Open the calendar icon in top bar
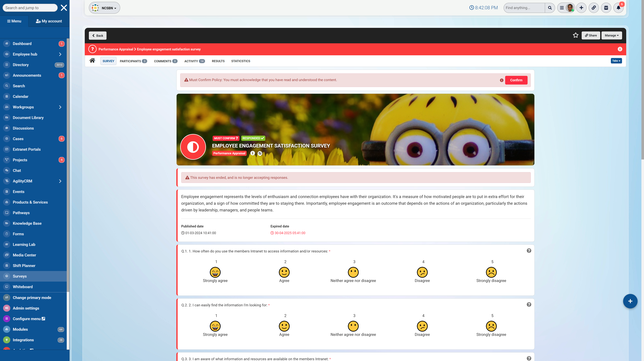Viewport: 644px width, 361px height. (606, 8)
